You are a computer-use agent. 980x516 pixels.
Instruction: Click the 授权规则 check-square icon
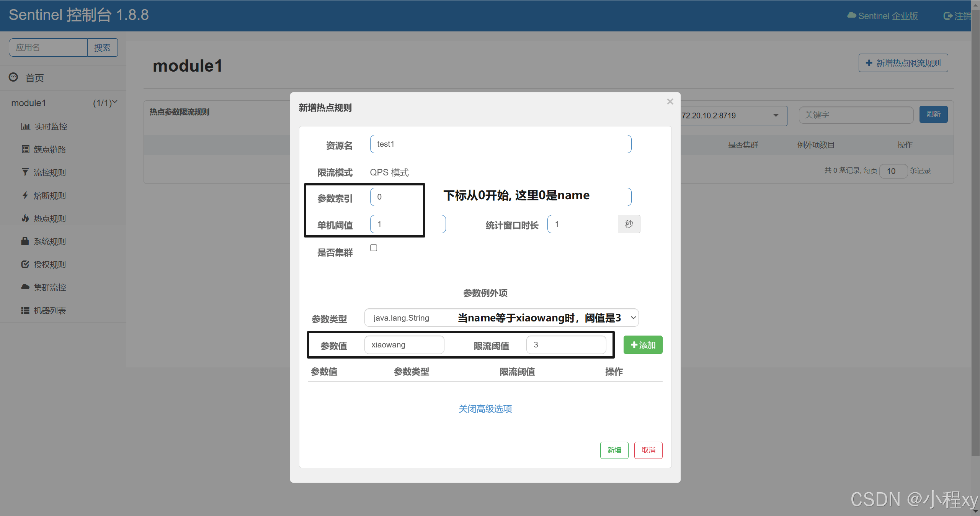tap(25, 264)
